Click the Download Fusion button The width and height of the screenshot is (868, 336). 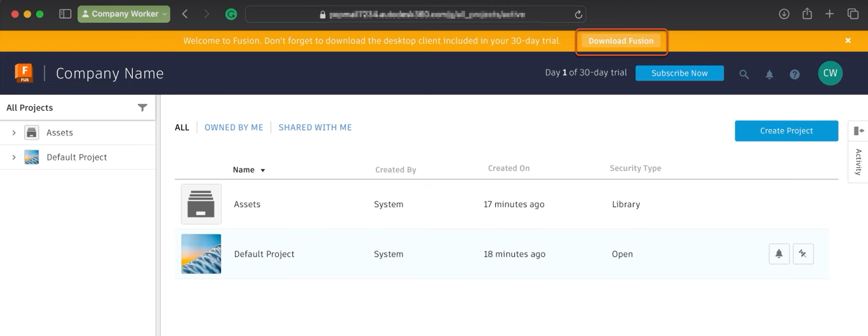[x=621, y=41]
